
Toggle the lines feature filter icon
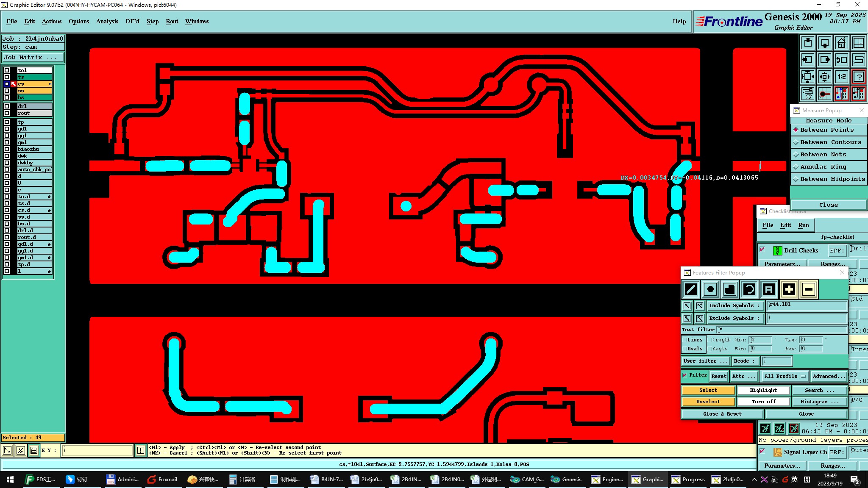tap(691, 289)
